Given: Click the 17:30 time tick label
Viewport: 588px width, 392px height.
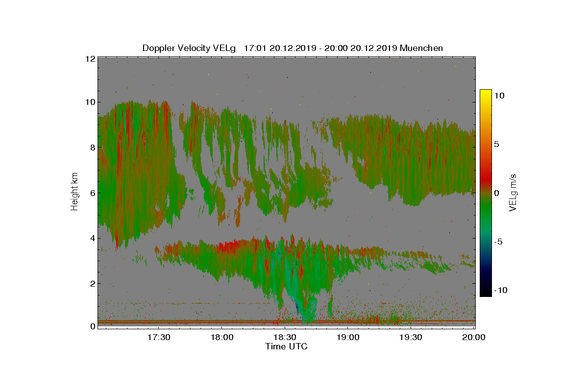Looking at the screenshot, I should pyautogui.click(x=159, y=337).
